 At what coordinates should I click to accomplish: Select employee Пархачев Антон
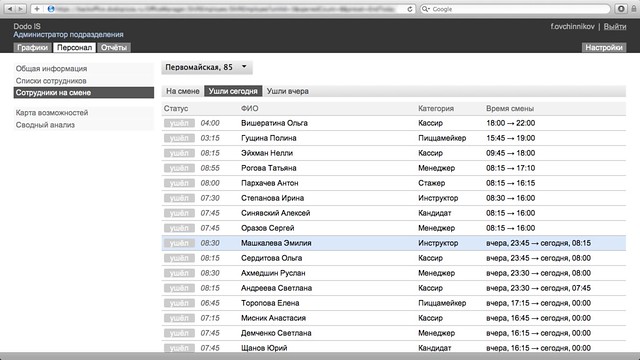pyautogui.click(x=270, y=183)
